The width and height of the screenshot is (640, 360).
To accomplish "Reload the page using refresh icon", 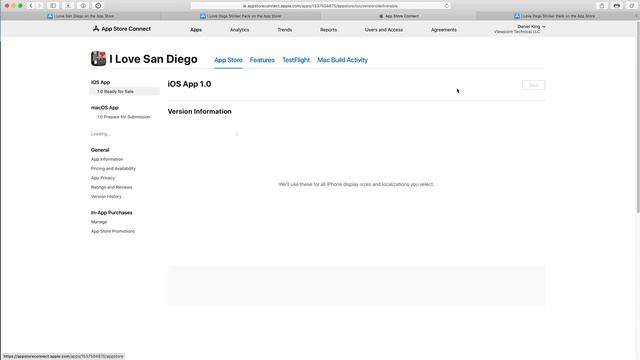I will pos(446,6).
